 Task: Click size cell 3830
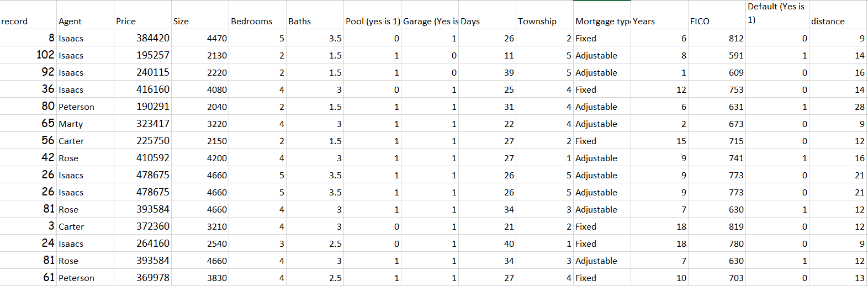(x=200, y=278)
